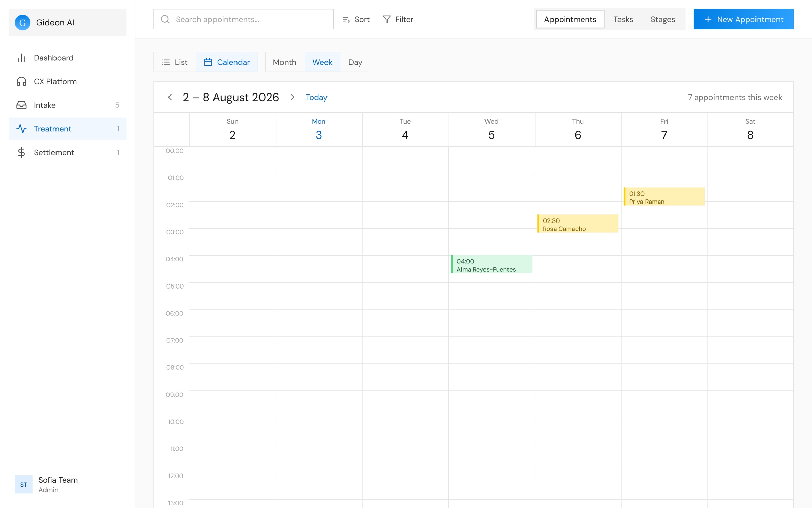Switch to Calendar view
The image size is (812, 508).
pos(227,62)
